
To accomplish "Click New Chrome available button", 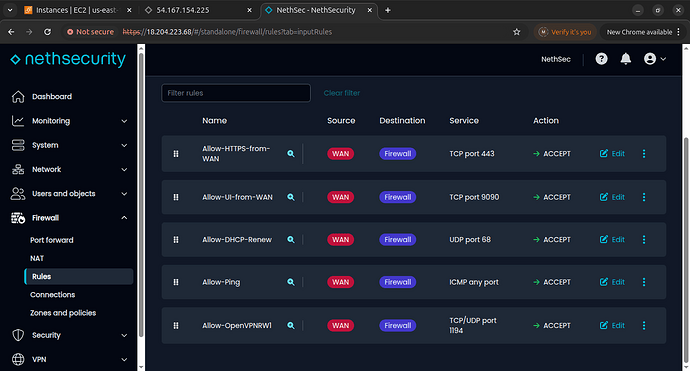I will pyautogui.click(x=643, y=32).
